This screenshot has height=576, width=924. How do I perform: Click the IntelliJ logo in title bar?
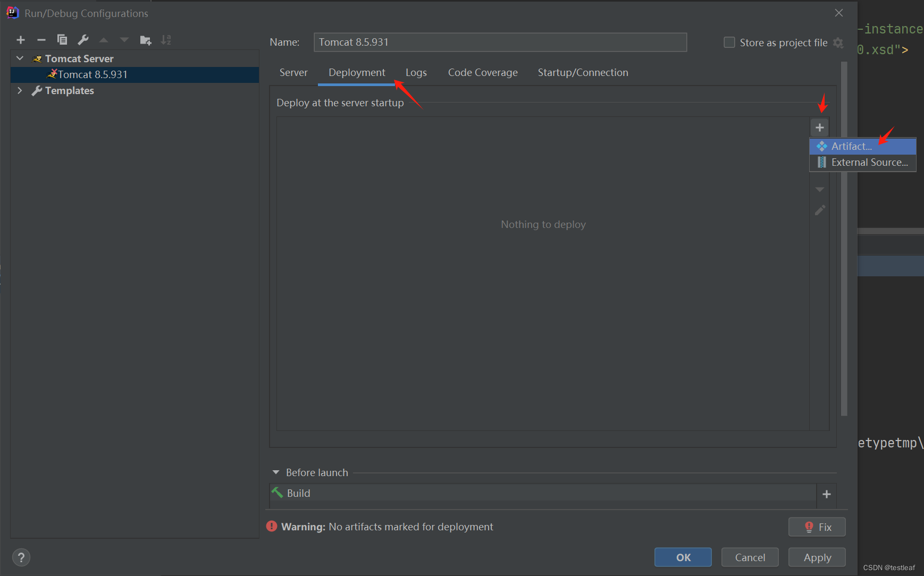[12, 13]
